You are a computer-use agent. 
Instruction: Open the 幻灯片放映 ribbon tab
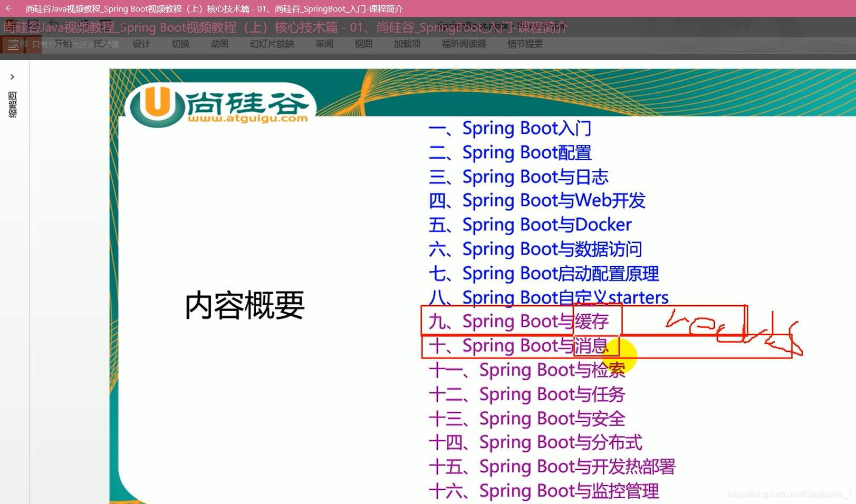[x=272, y=44]
